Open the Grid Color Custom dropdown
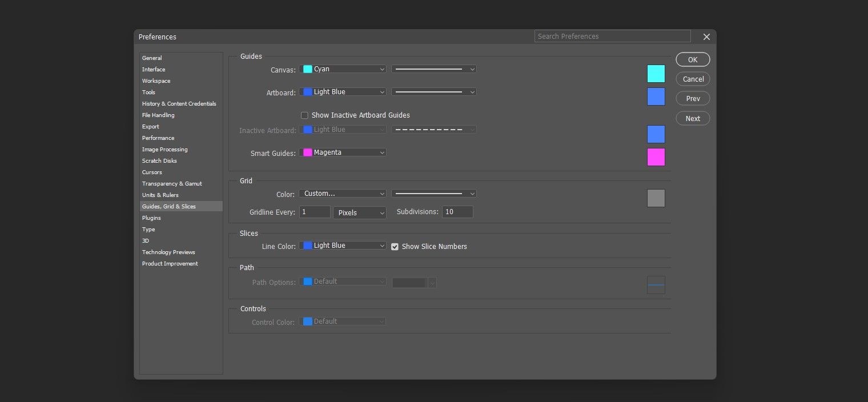The image size is (868, 402). click(x=343, y=194)
